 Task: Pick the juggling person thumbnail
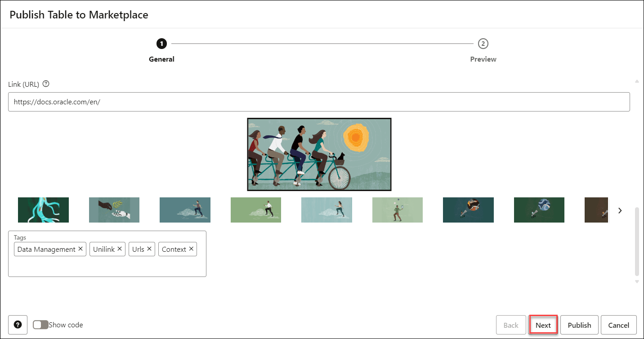coord(398,210)
